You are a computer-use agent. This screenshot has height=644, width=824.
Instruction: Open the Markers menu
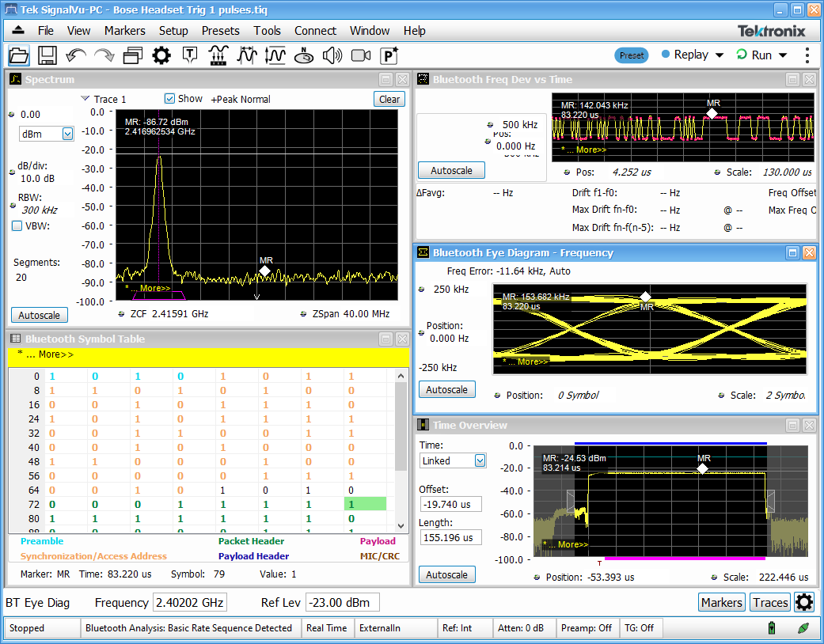[x=124, y=31]
